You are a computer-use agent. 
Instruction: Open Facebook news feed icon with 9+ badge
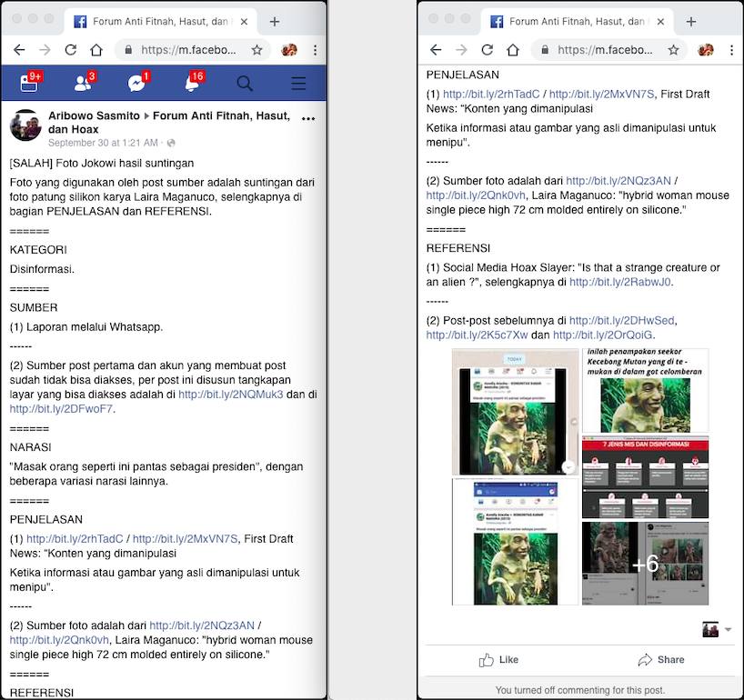(30, 83)
